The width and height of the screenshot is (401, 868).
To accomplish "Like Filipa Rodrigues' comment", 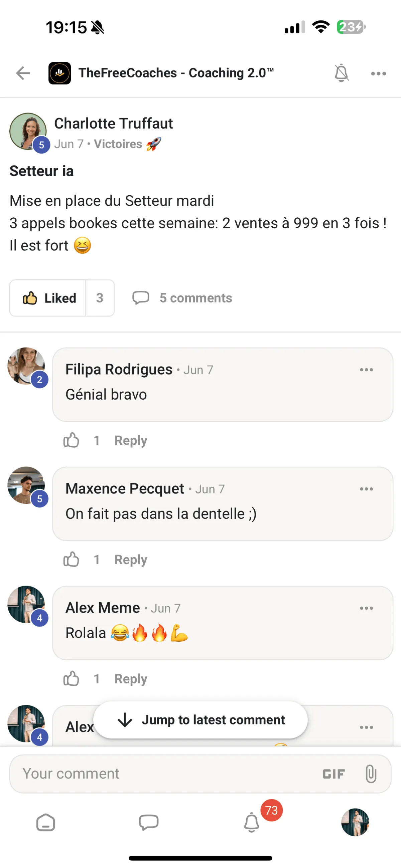I will click(71, 440).
